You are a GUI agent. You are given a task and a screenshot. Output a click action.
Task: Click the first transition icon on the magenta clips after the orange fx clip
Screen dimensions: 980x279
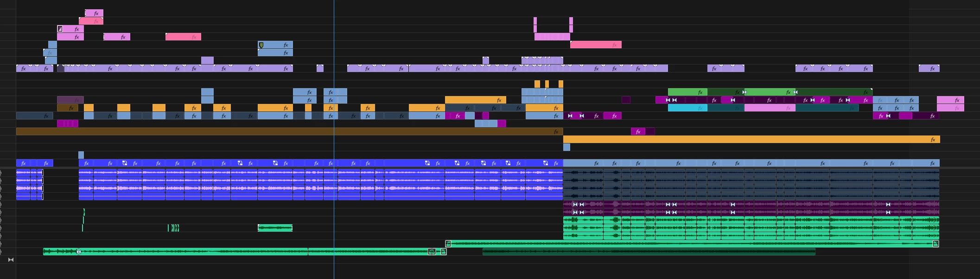click(x=570, y=116)
